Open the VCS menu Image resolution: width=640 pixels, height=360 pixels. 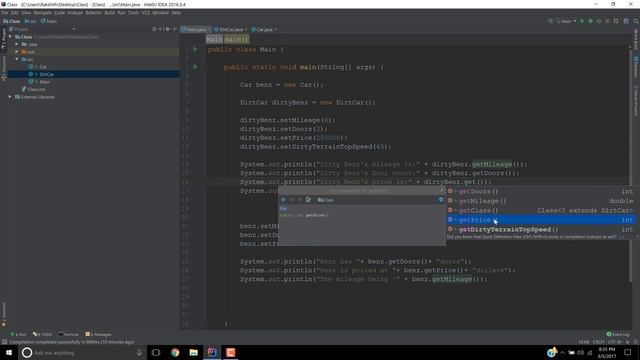pos(145,13)
